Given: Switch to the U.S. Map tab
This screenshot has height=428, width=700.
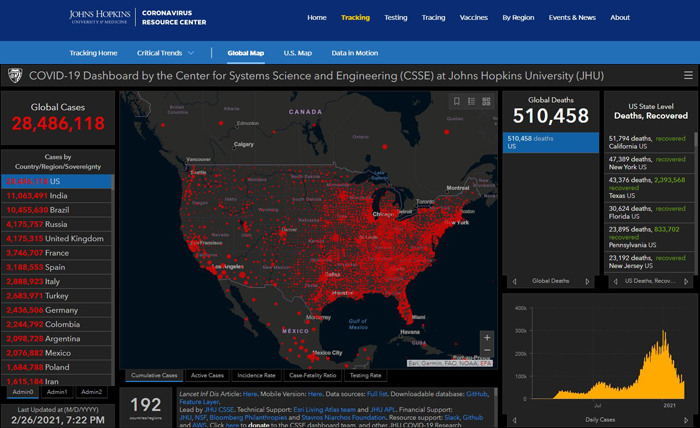Looking at the screenshot, I should [298, 53].
